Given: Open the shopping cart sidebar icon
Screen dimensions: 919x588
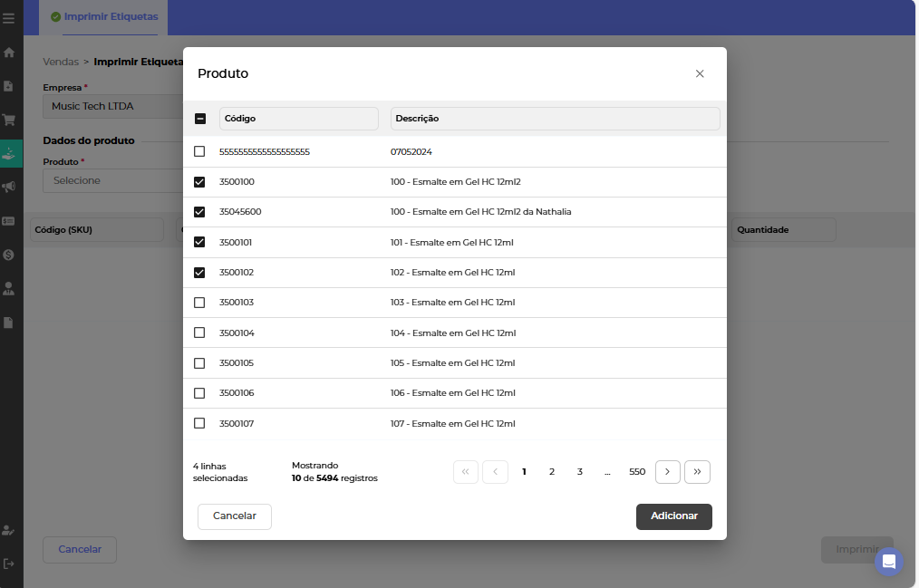Looking at the screenshot, I should point(9,120).
